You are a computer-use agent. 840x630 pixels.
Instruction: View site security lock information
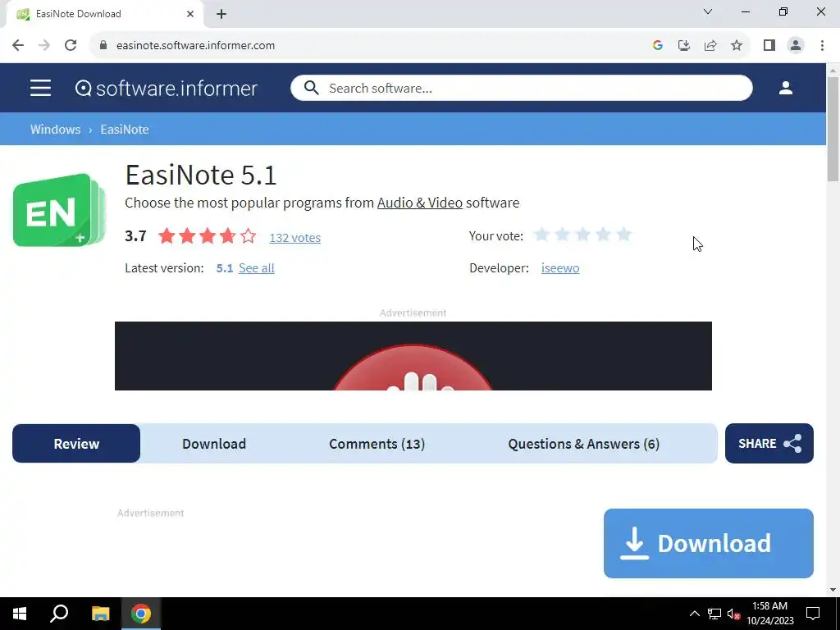[103, 45]
